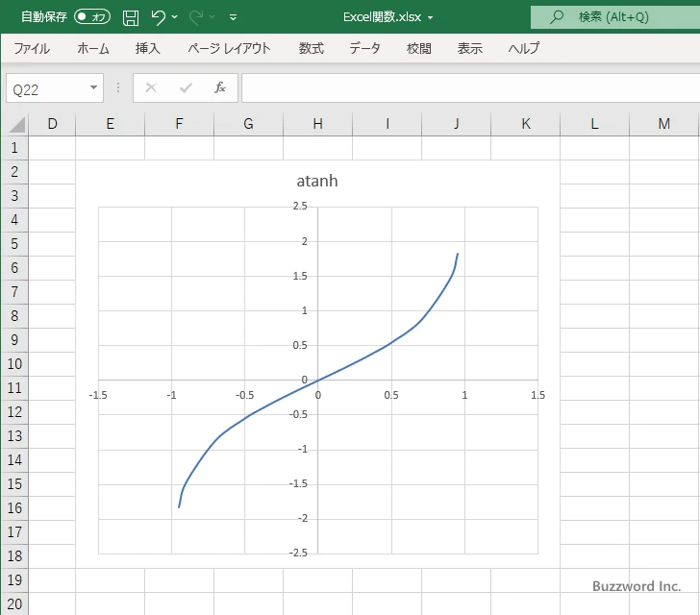
Task: Click the Insert Function fx icon
Action: pos(220,87)
